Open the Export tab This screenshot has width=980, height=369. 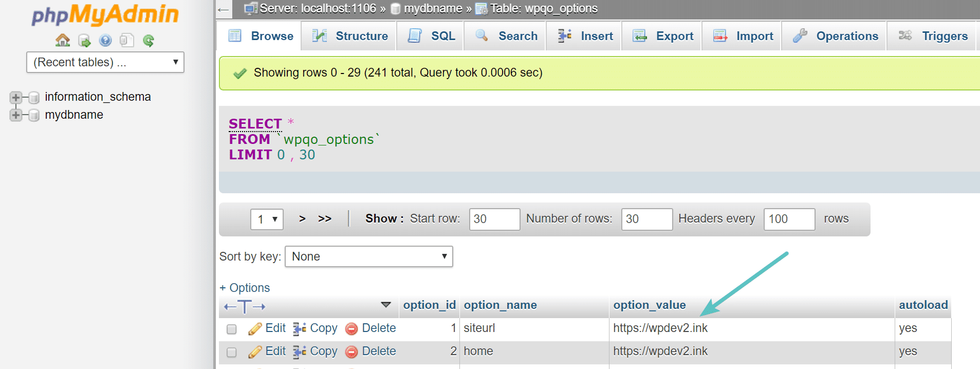pyautogui.click(x=674, y=36)
